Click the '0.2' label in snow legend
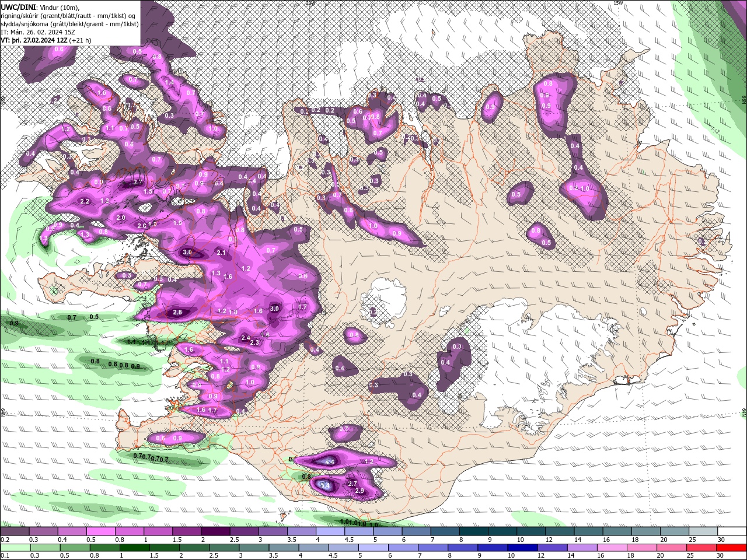The width and height of the screenshot is (747, 560). 5,540
